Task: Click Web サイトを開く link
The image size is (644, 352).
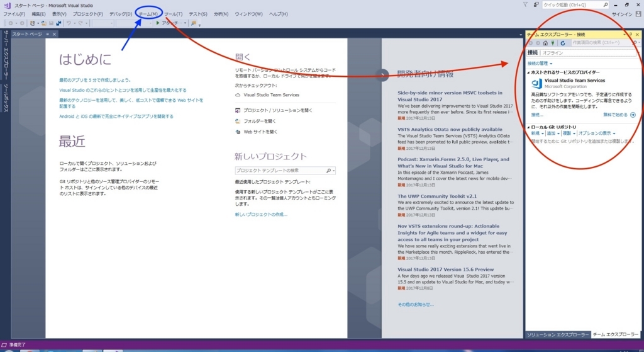Action: (260, 132)
